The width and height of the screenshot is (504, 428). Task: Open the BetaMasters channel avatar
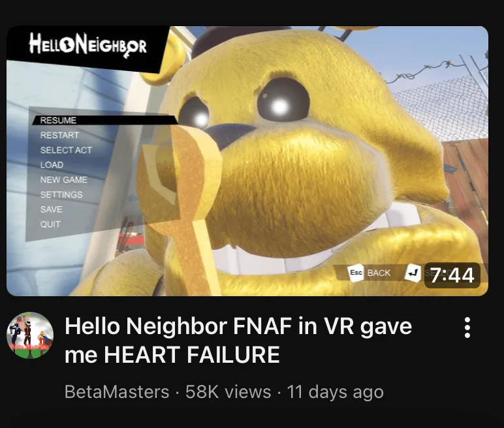coord(30,335)
